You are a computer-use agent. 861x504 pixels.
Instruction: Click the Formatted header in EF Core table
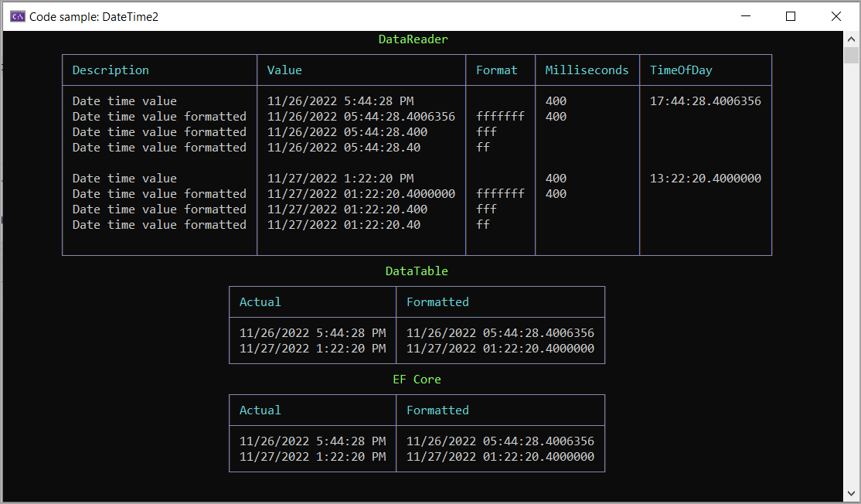437,410
